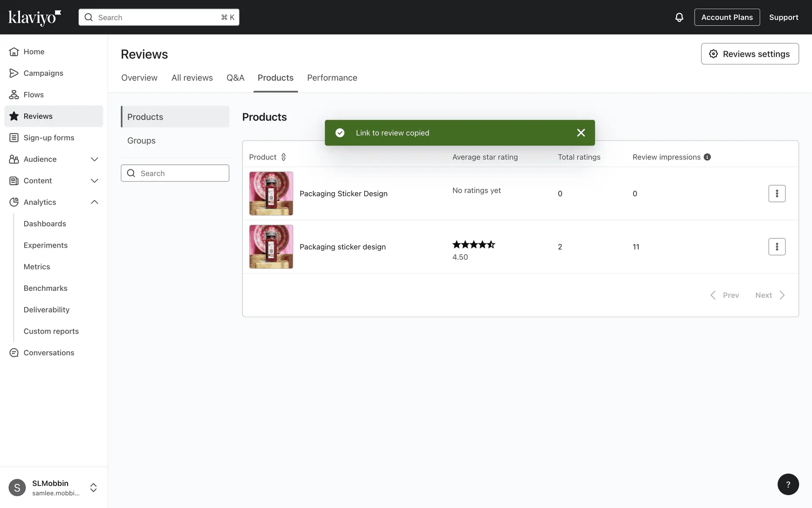Open the three-dot menu for the 4.50-rated product
The width and height of the screenshot is (812, 508).
[x=776, y=247]
